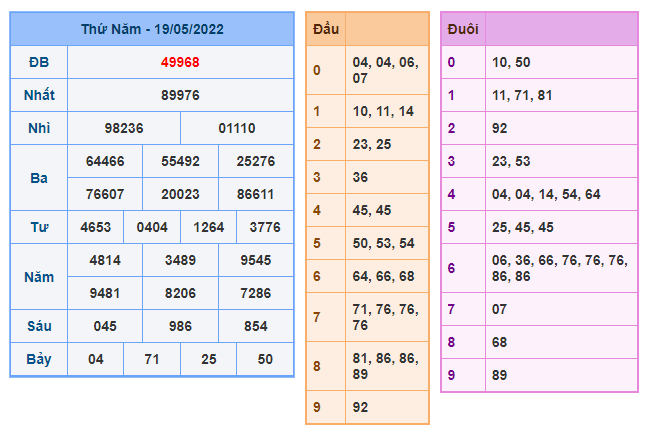This screenshot has height=432, width=654.
Task: Click the Nhất row label
Action: pos(39,95)
